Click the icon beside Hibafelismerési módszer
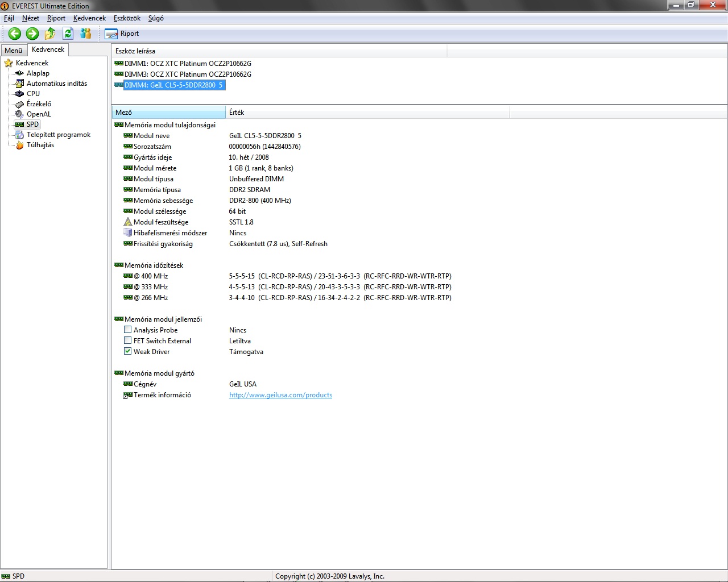 click(128, 233)
